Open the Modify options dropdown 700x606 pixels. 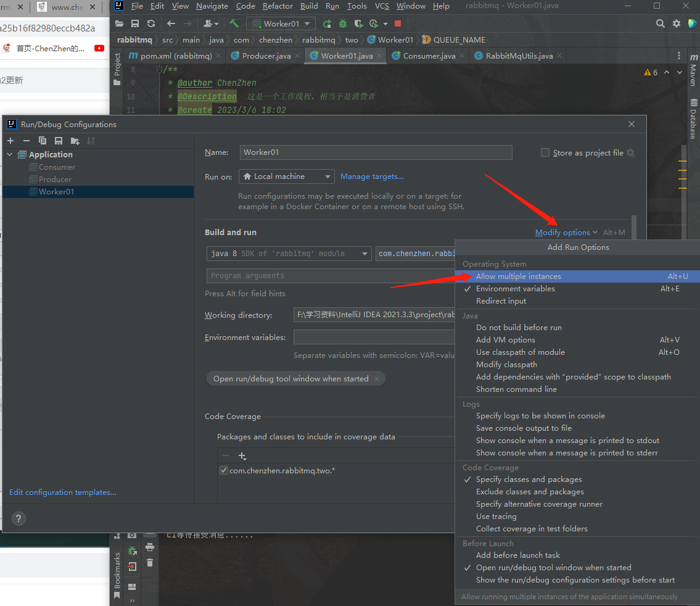tap(566, 232)
